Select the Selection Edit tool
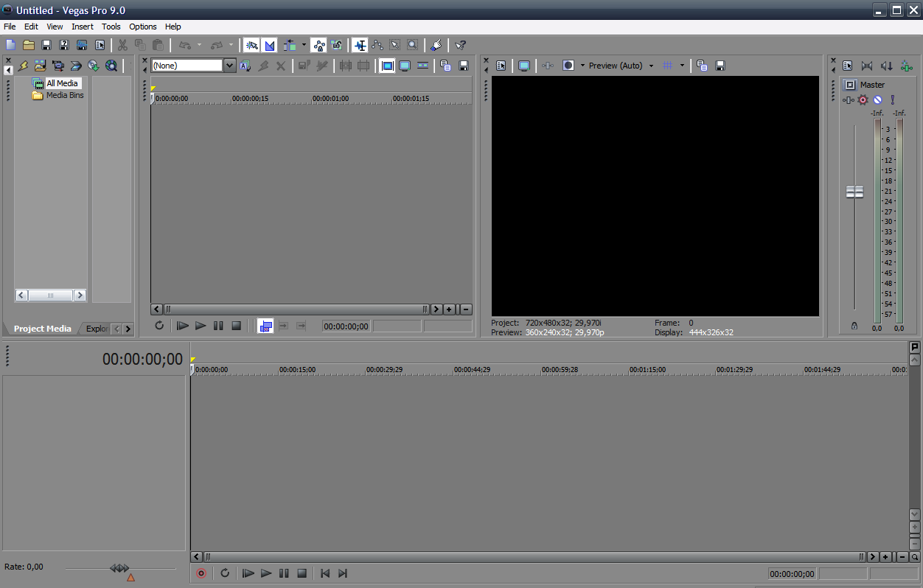This screenshot has height=588, width=923. pyautogui.click(x=395, y=45)
